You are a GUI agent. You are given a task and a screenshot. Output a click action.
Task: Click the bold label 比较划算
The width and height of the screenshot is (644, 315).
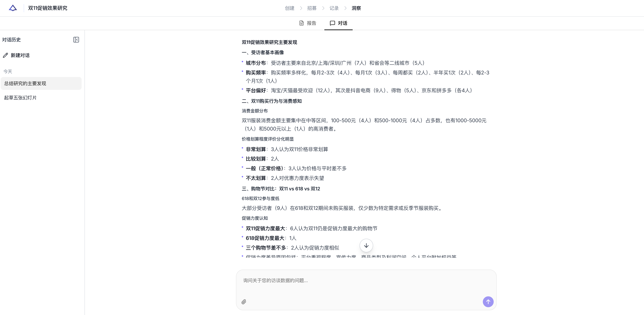pyautogui.click(x=256, y=159)
